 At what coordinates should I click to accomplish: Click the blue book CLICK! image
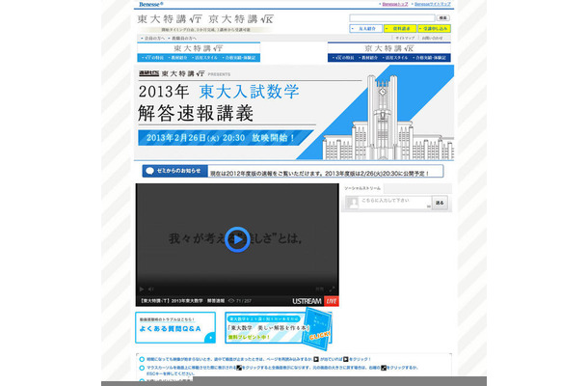click(x=317, y=327)
